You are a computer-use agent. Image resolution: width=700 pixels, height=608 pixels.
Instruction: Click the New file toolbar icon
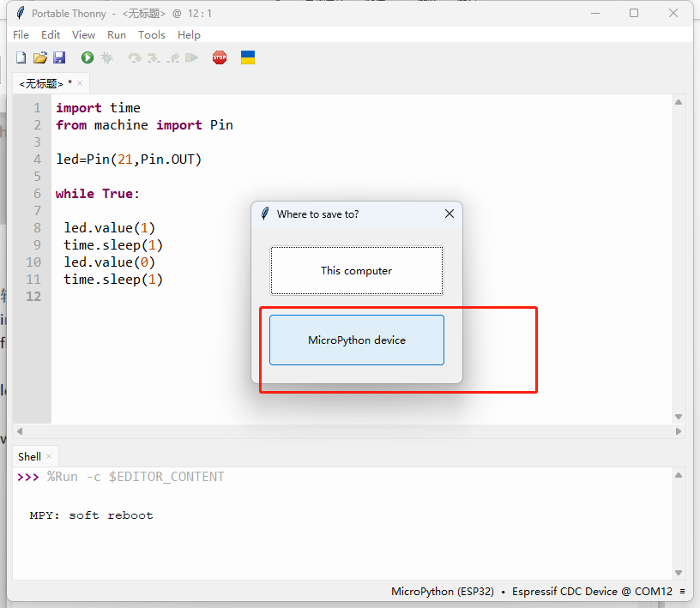coord(21,57)
